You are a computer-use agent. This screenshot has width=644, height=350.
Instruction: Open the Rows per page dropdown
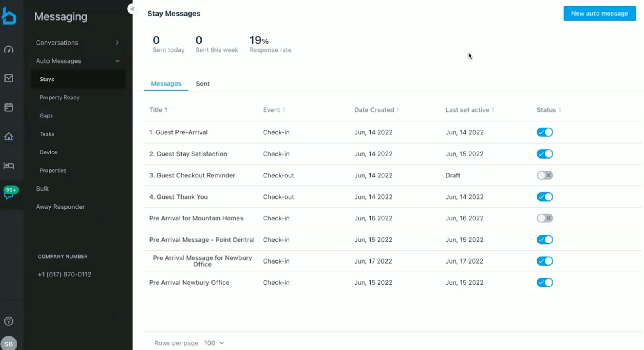(x=214, y=343)
